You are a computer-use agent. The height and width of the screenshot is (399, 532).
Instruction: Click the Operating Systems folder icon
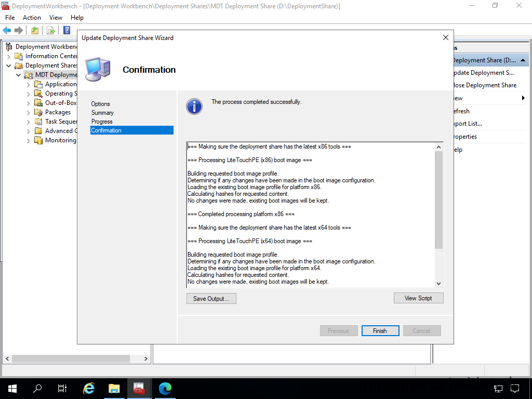tap(38, 94)
